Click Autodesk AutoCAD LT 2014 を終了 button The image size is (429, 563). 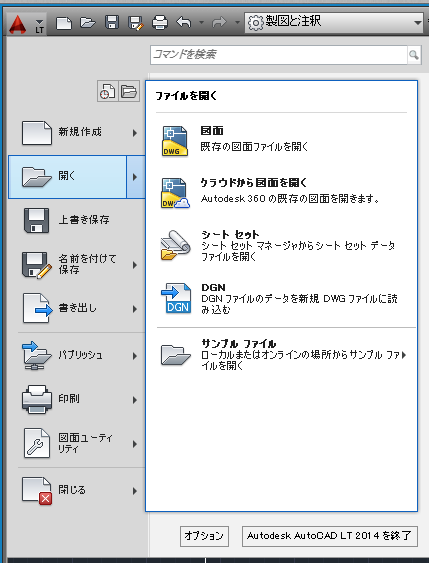[330, 536]
